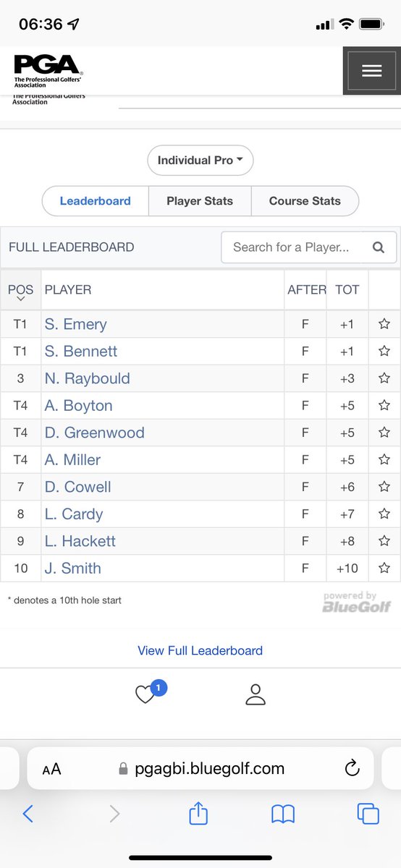Toggle star for N. Raybould

coord(384,378)
